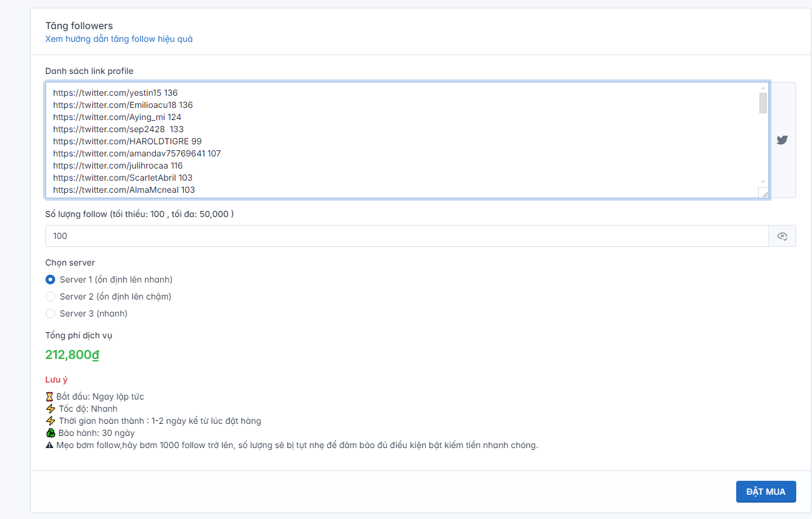Click the yestin15 line in profile list
This screenshot has width=812, height=519.
click(115, 93)
